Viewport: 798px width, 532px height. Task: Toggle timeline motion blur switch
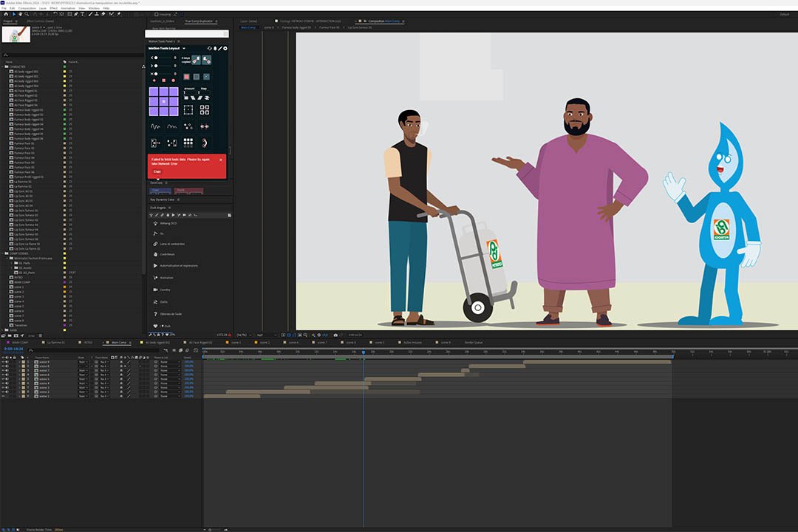point(187,350)
